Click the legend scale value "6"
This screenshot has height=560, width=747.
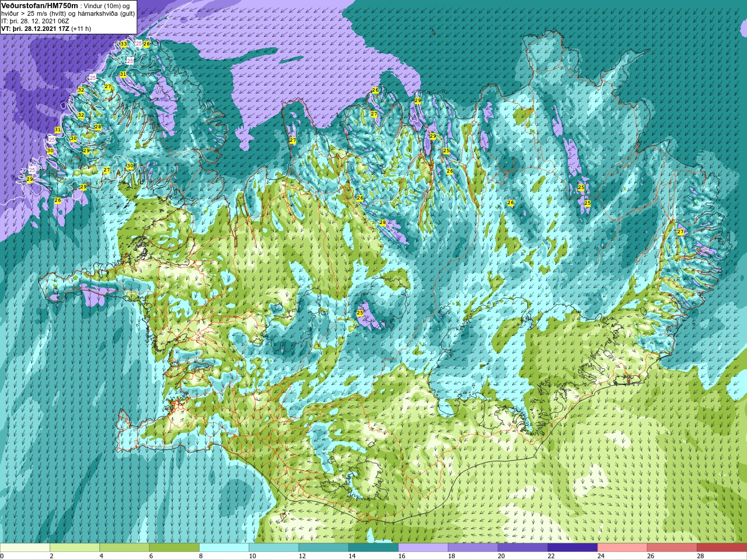(151, 556)
